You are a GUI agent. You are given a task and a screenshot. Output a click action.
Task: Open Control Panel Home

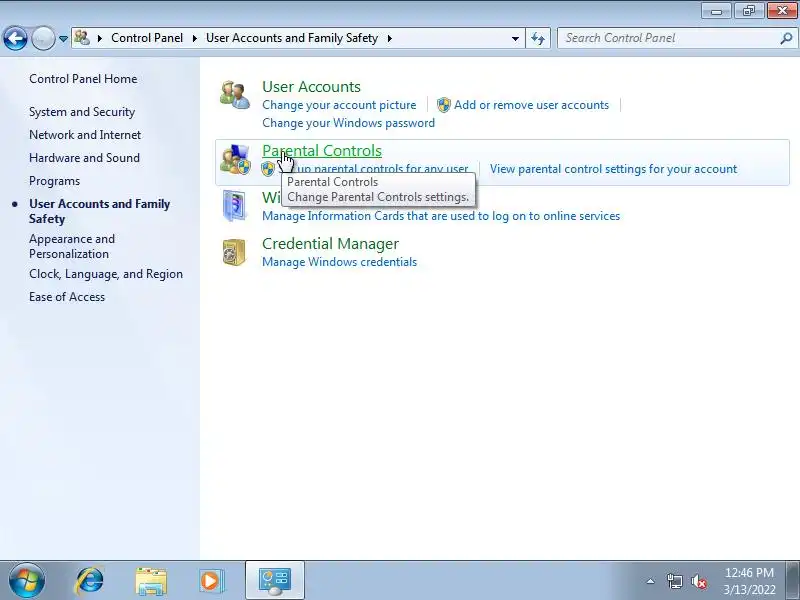pyautogui.click(x=83, y=79)
